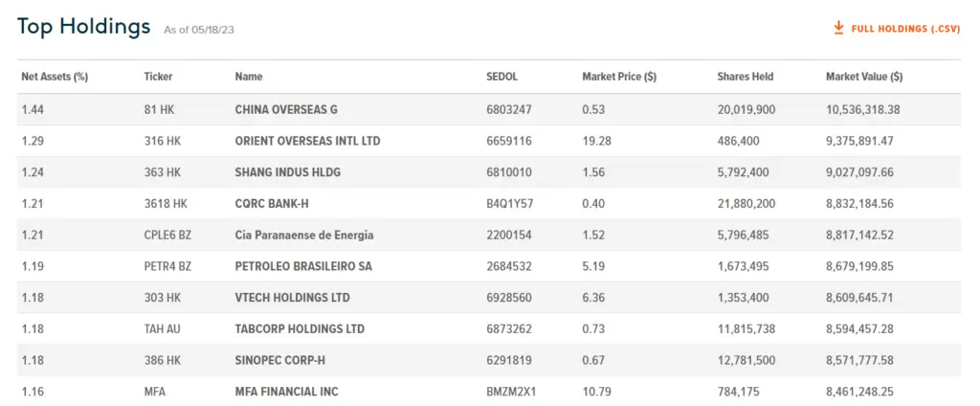This screenshot has height=406, width=980.
Task: Click market price 6.36
Action: pos(593,298)
